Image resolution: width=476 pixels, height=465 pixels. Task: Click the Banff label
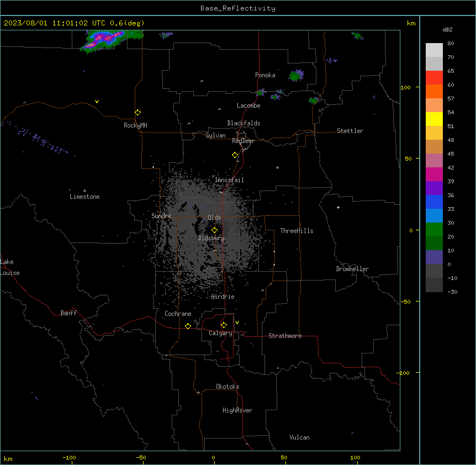coord(68,313)
